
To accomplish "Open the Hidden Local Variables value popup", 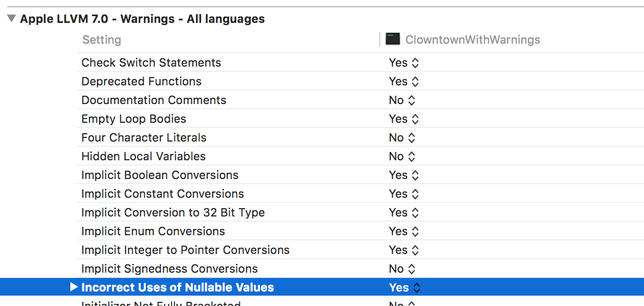I will tap(402, 157).
